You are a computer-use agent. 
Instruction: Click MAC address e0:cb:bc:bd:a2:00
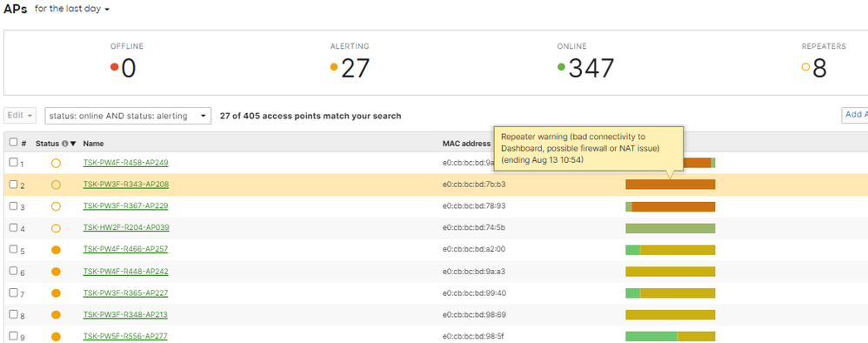click(474, 249)
